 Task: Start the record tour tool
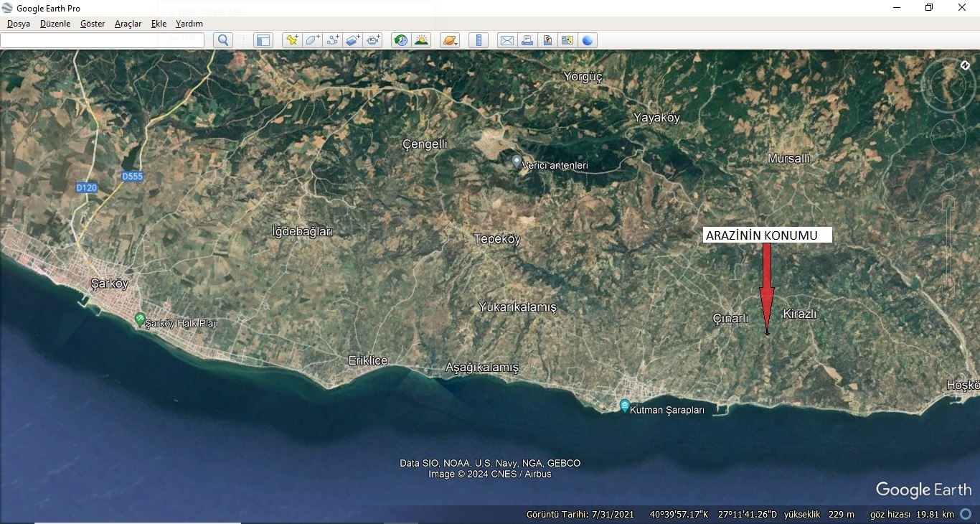[x=373, y=40]
